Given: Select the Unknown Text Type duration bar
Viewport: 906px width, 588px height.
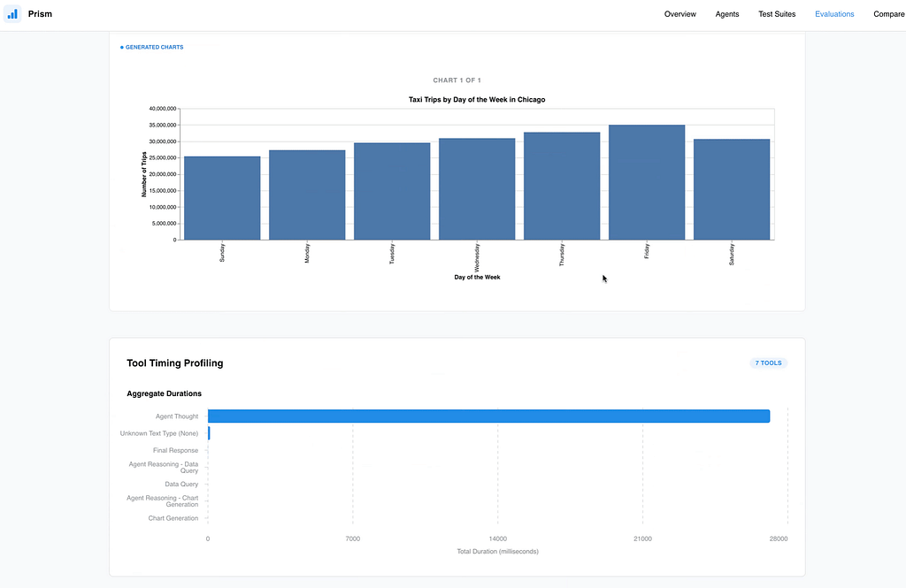Looking at the screenshot, I should (209, 433).
